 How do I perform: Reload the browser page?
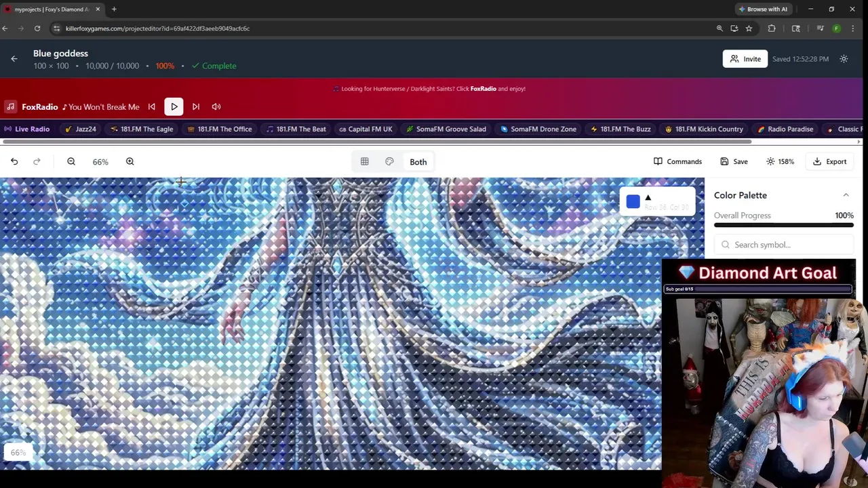click(x=37, y=28)
